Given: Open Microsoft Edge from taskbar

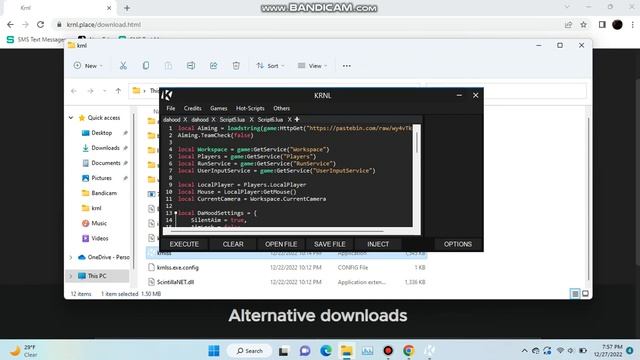Looking at the screenshot, I should (x=326, y=351).
